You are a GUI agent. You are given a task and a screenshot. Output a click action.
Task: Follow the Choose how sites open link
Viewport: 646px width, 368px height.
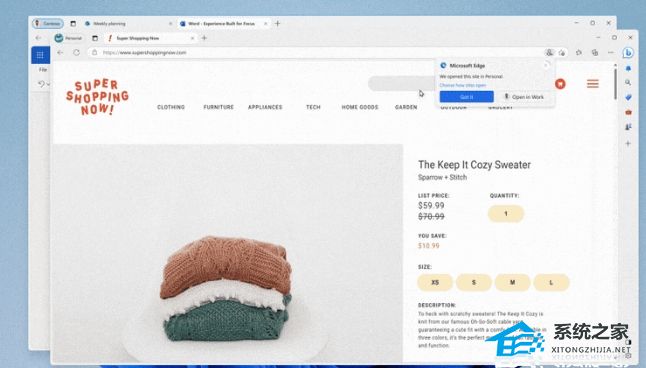pos(463,85)
